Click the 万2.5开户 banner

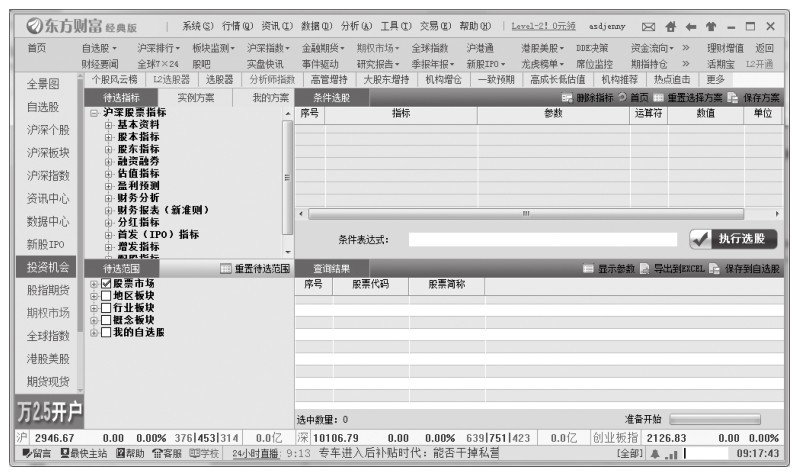pyautogui.click(x=49, y=412)
